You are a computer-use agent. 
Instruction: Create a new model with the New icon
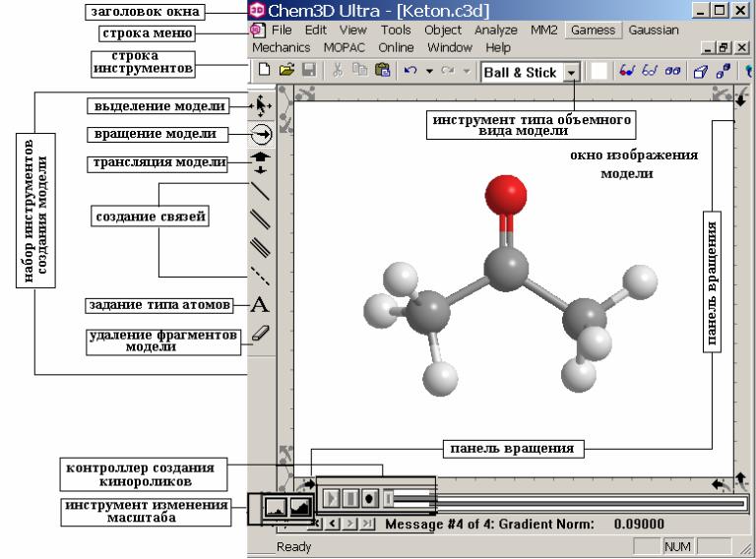[264, 70]
